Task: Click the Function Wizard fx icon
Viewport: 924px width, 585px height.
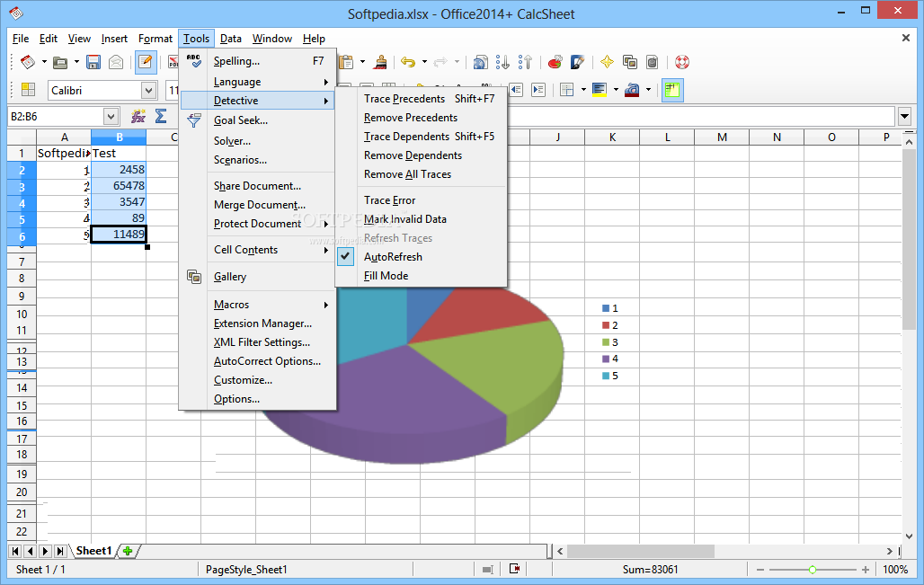Action: click(x=138, y=116)
